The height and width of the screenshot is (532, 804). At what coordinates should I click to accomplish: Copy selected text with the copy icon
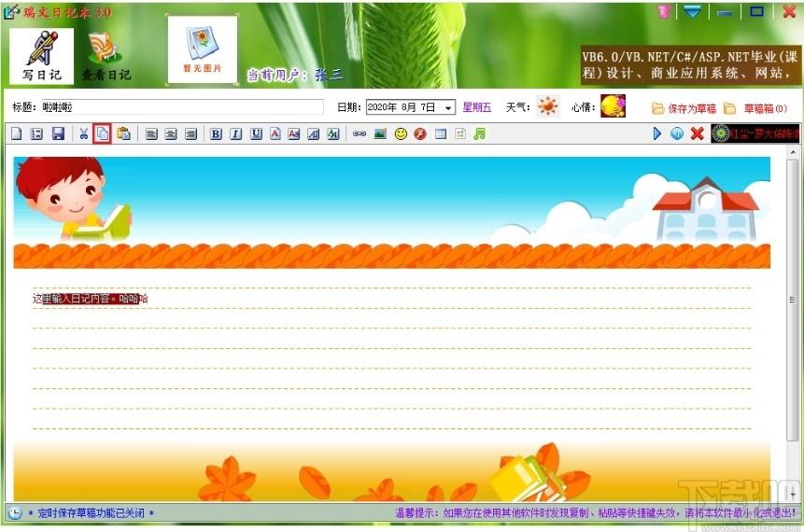coord(103,133)
